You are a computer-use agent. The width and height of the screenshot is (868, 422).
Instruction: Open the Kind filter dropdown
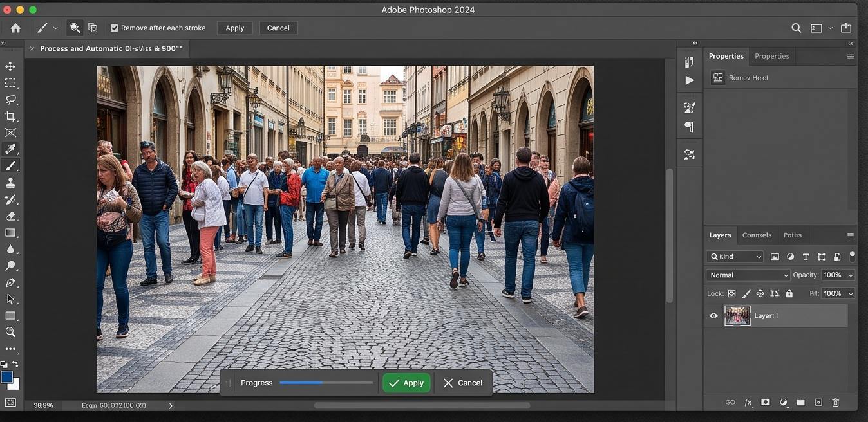pos(735,257)
